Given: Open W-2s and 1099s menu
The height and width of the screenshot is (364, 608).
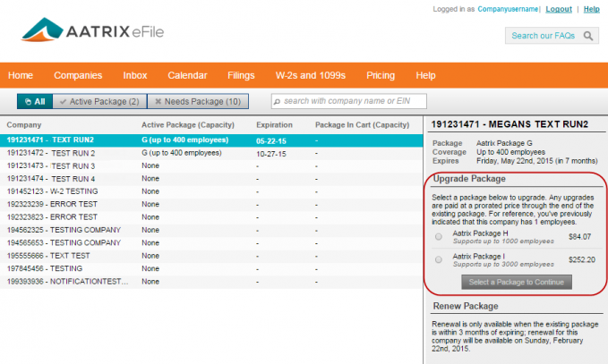Looking at the screenshot, I should click(x=310, y=75).
